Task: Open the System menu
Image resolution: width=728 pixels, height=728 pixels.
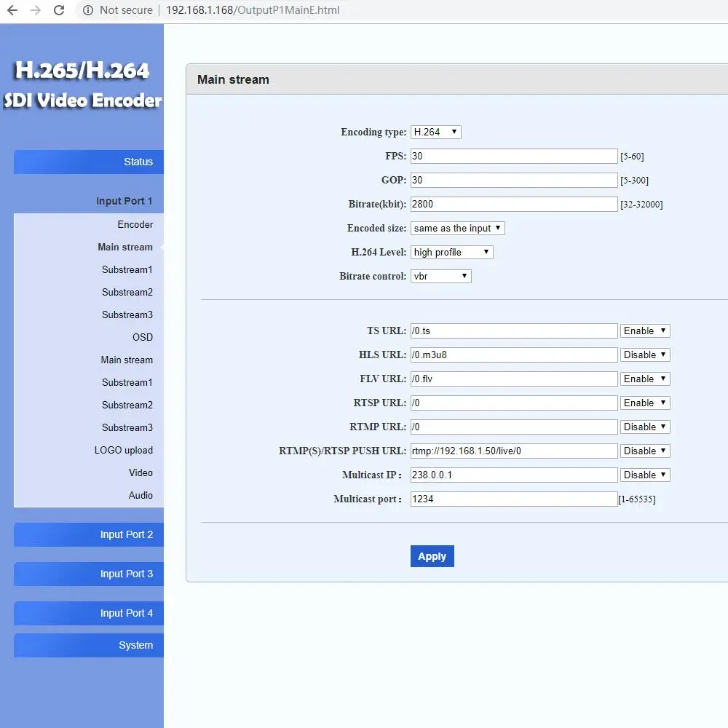Action: coord(89,645)
